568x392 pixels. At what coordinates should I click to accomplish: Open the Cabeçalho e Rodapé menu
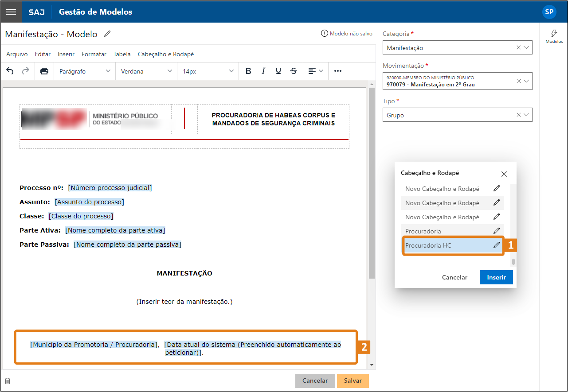(x=165, y=54)
